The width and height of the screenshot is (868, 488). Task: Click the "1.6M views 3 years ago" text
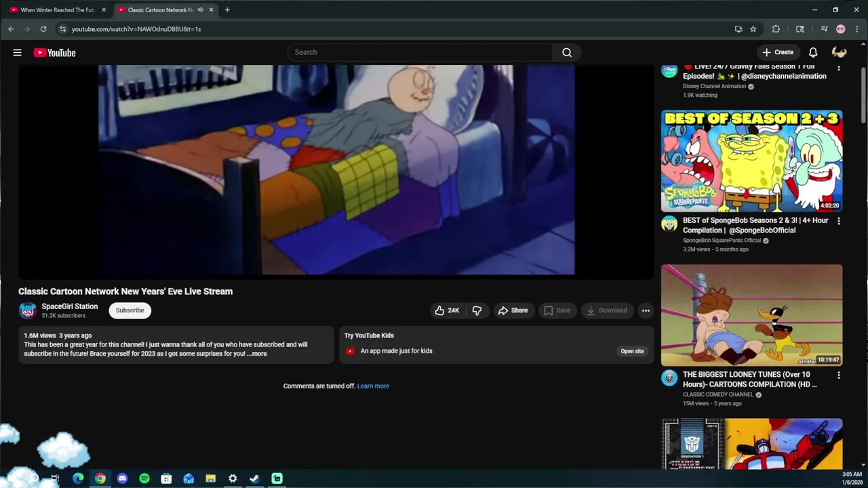(x=58, y=335)
